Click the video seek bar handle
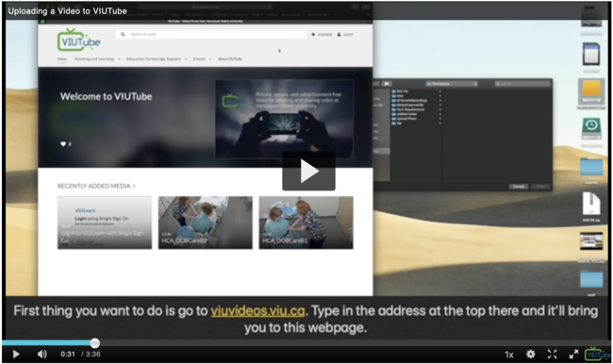The height and width of the screenshot is (364, 613). (94, 343)
